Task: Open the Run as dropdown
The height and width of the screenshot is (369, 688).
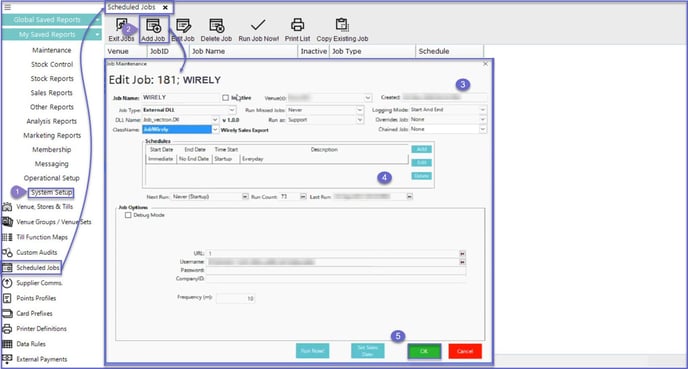Action: click(x=360, y=120)
